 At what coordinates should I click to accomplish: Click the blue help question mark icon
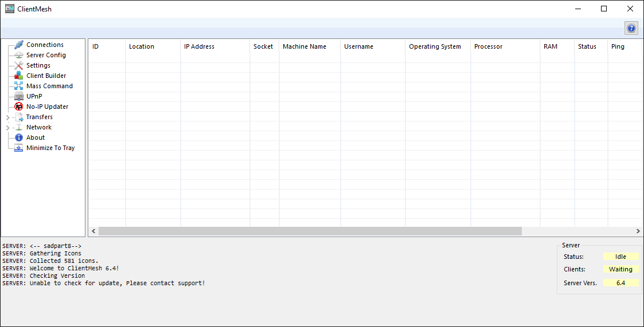[631, 28]
